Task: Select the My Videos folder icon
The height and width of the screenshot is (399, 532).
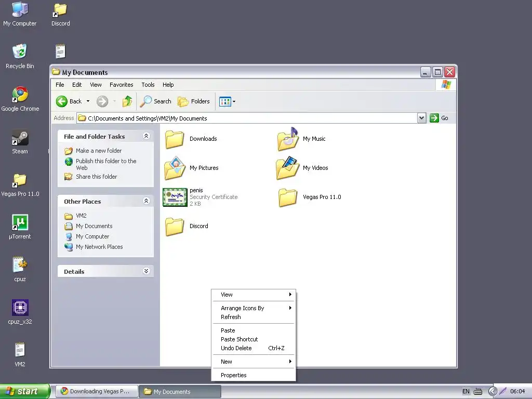Action: 288,168
